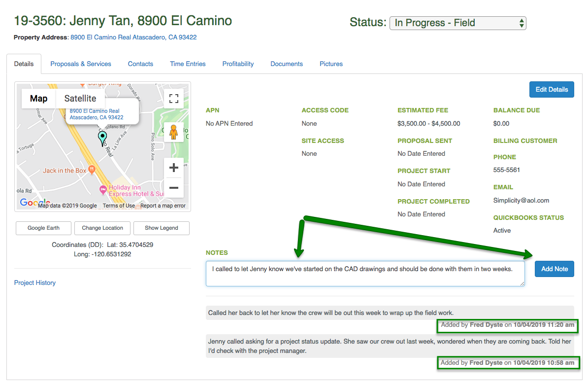
Task: Click the balance due $0.00 value
Action: pyautogui.click(x=501, y=124)
